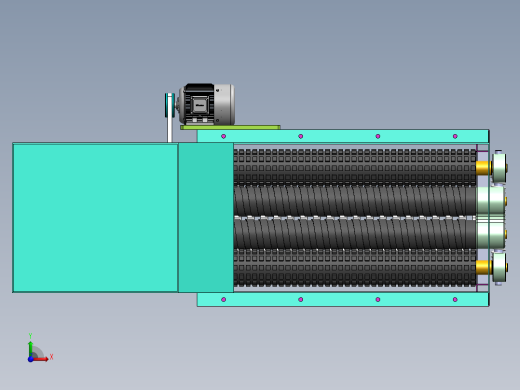Select the lower spiral-grooved roller
520x390 pixels.
pyautogui.click(x=355, y=234)
